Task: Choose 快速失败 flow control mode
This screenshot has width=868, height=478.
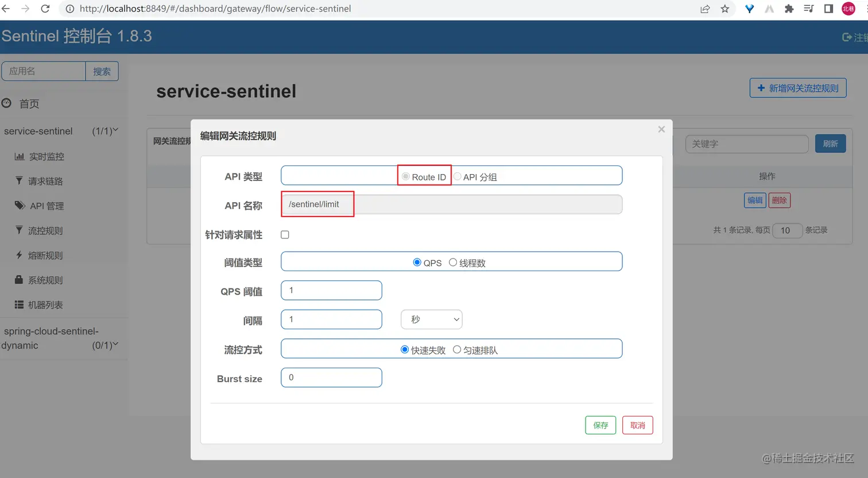Action: pyautogui.click(x=405, y=349)
